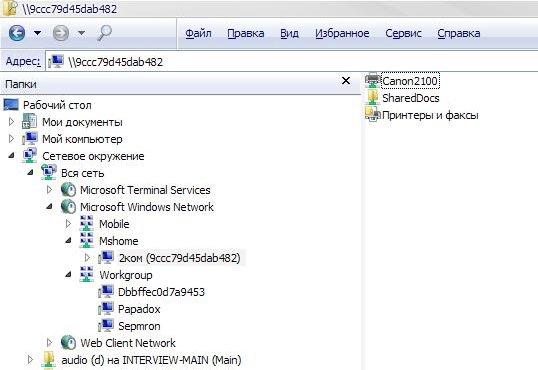Select the 2ком computer icon in the tree

click(106, 257)
